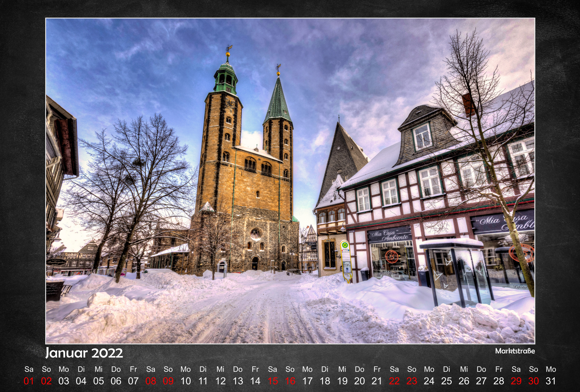The height and width of the screenshot is (392, 580).
Task: Select the red date 01
Action: point(29,381)
